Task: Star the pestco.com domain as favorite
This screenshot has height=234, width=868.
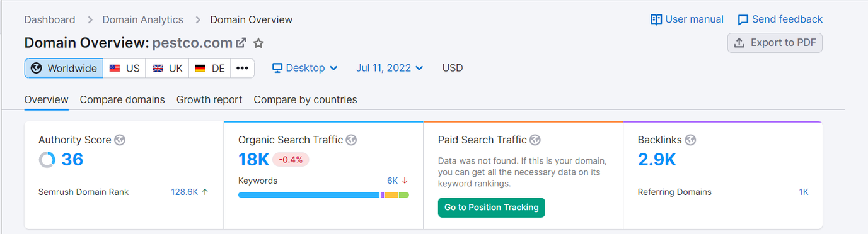Action: 258,43
